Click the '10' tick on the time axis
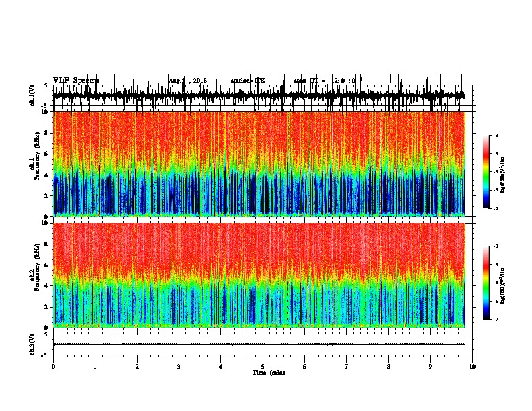 pyautogui.click(x=472, y=367)
